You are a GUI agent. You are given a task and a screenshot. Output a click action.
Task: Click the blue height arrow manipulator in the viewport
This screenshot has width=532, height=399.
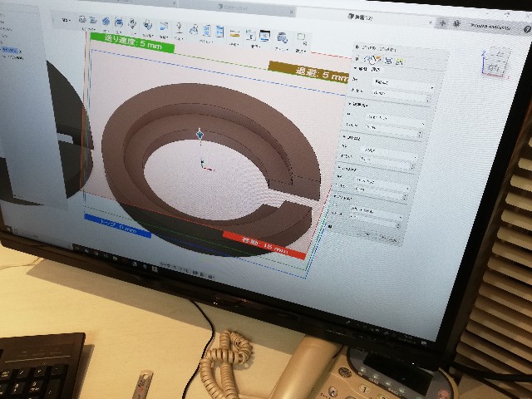(x=199, y=135)
